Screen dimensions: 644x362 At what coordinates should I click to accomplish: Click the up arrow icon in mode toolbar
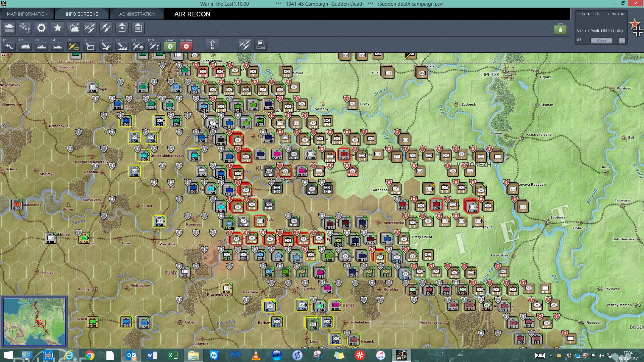click(212, 45)
